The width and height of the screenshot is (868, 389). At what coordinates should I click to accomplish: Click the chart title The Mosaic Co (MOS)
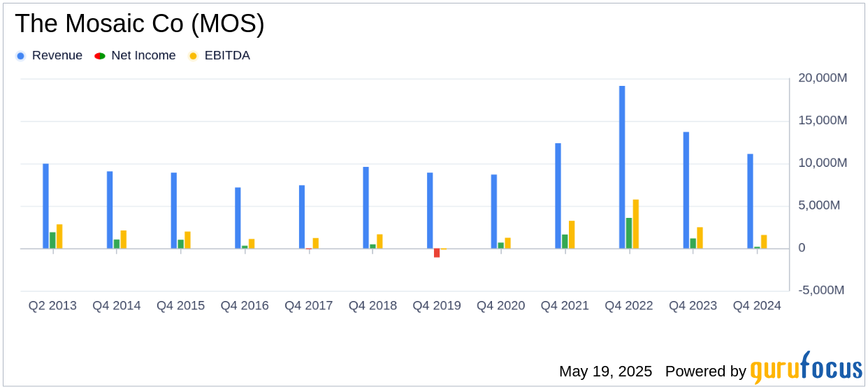[x=140, y=24]
